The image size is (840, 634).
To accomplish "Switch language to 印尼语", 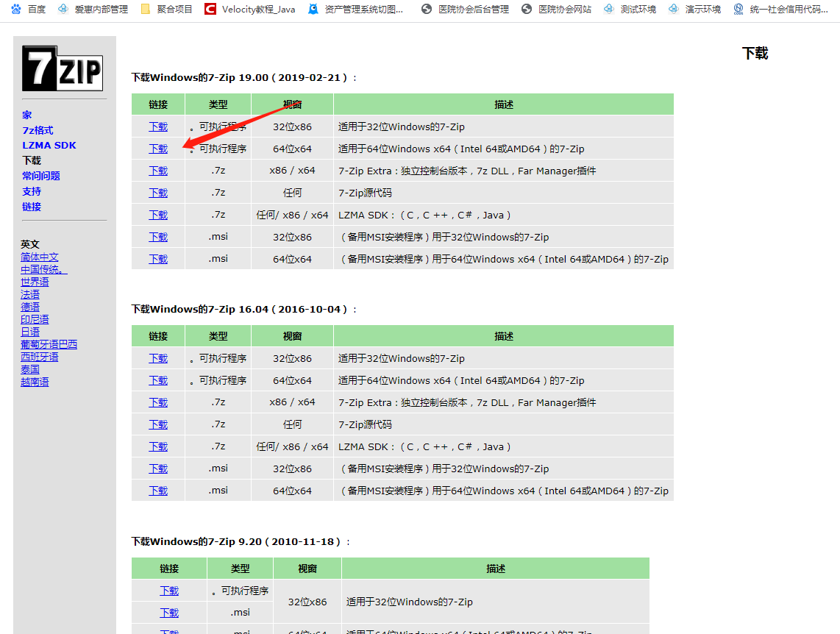I will (x=35, y=319).
